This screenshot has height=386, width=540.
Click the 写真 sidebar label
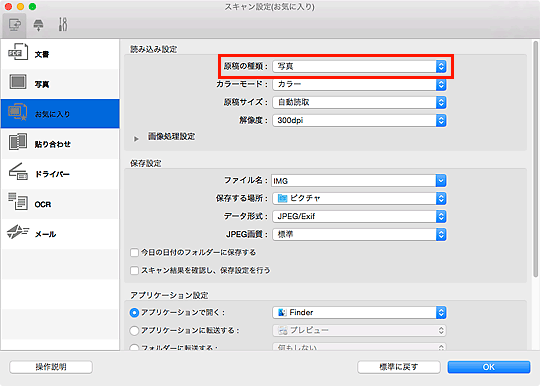tap(42, 84)
